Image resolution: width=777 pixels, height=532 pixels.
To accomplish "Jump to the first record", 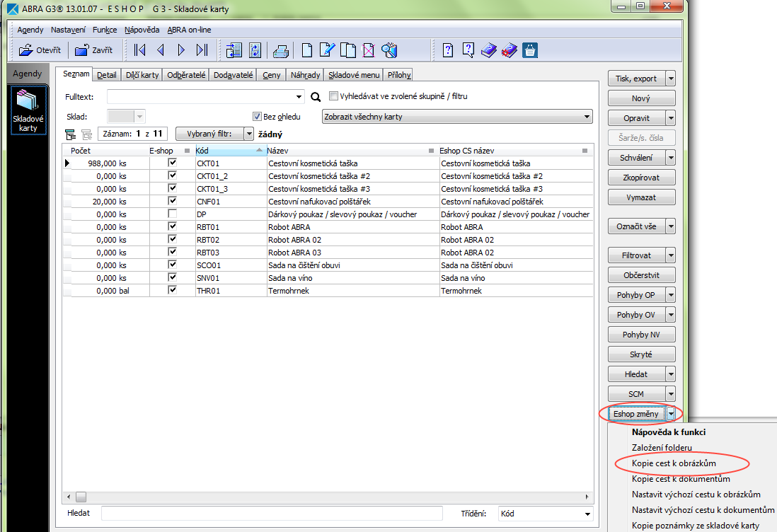I will [139, 50].
